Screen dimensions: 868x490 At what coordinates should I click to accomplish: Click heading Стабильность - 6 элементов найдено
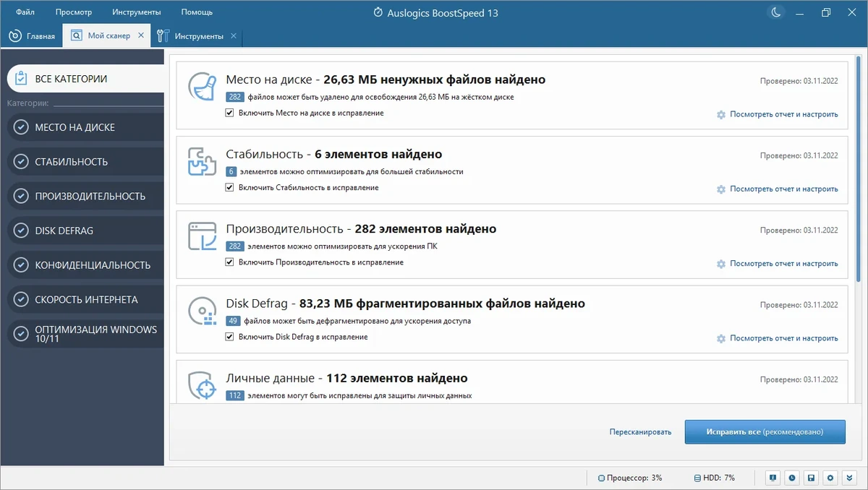click(x=333, y=154)
